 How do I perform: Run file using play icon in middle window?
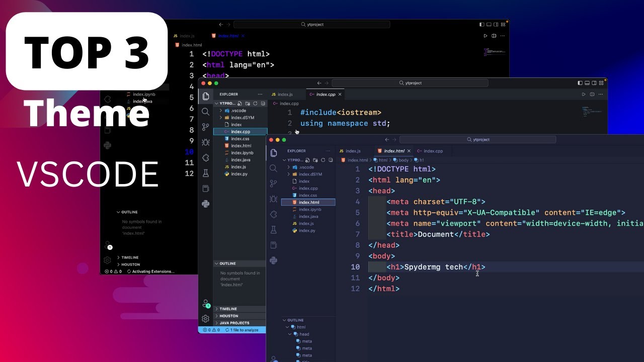pyautogui.click(x=584, y=94)
